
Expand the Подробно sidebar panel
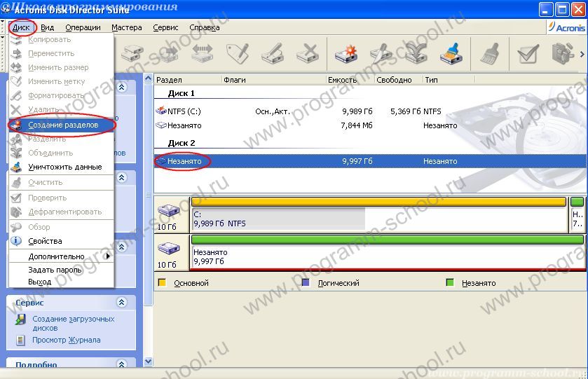tap(122, 364)
